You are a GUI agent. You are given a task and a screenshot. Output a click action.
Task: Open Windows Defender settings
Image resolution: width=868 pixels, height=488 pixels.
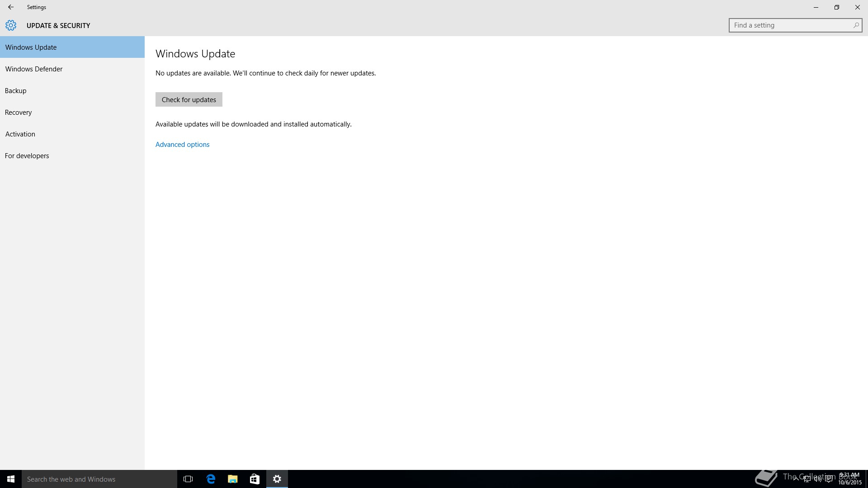tap(72, 69)
